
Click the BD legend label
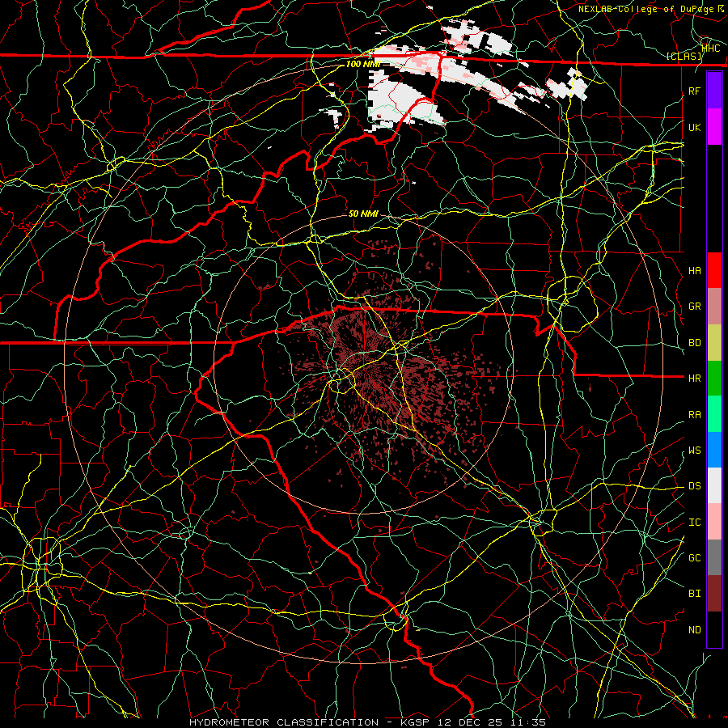point(694,343)
